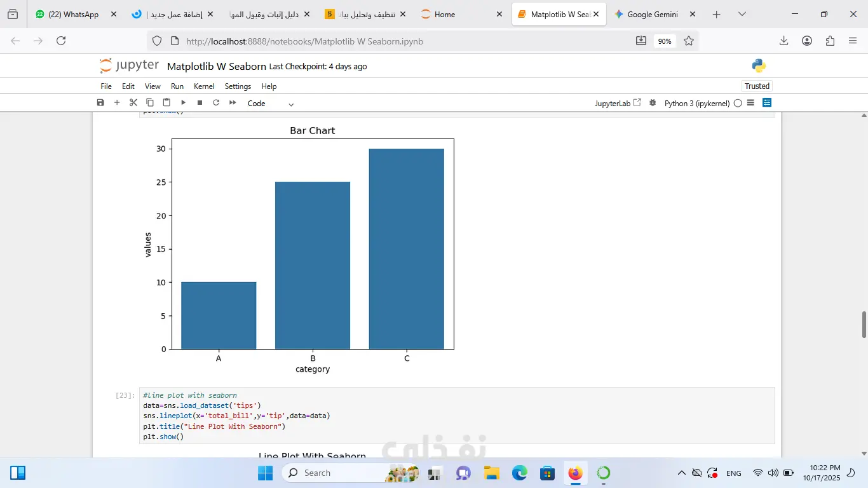Paste cell from the clipboard

166,103
